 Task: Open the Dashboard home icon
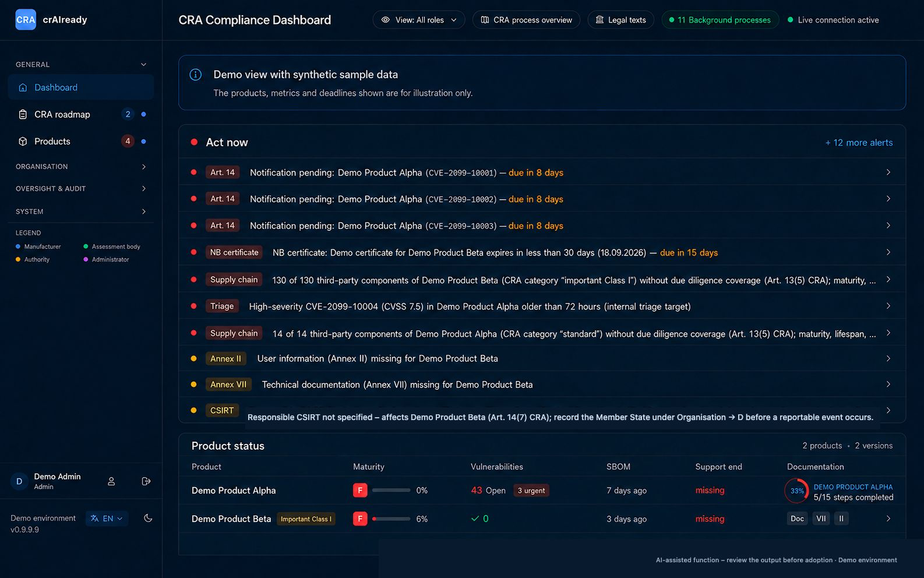23,87
